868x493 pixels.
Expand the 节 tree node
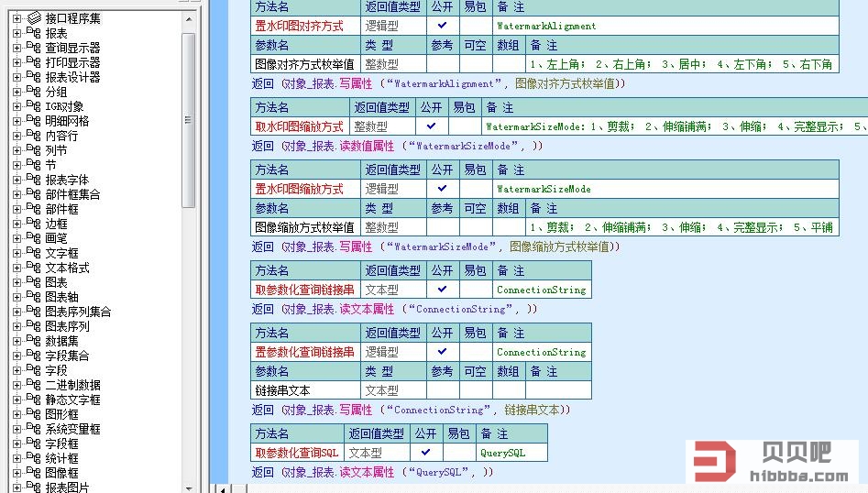click(17, 165)
